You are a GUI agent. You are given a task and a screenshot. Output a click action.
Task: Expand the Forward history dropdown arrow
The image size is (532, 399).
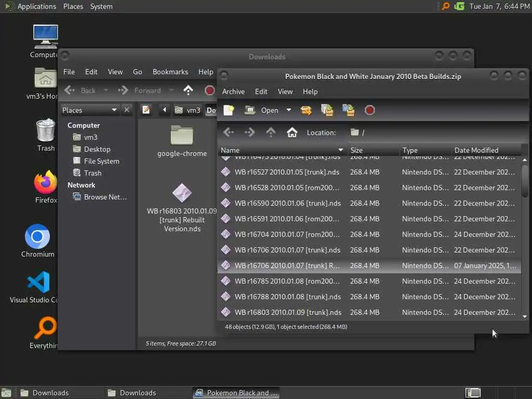point(171,90)
